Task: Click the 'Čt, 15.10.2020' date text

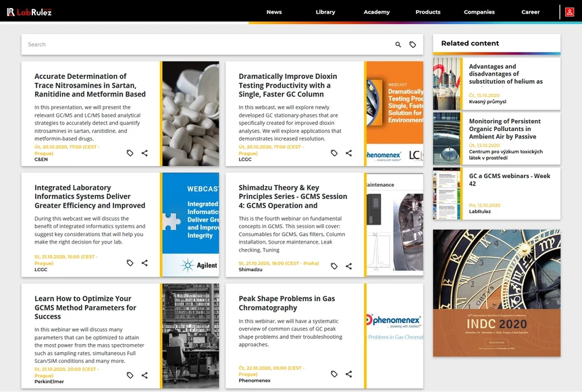Action: [484, 95]
